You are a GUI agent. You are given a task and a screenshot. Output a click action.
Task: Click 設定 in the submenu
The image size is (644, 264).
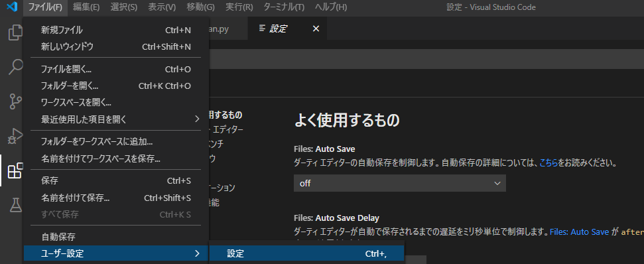point(306,253)
